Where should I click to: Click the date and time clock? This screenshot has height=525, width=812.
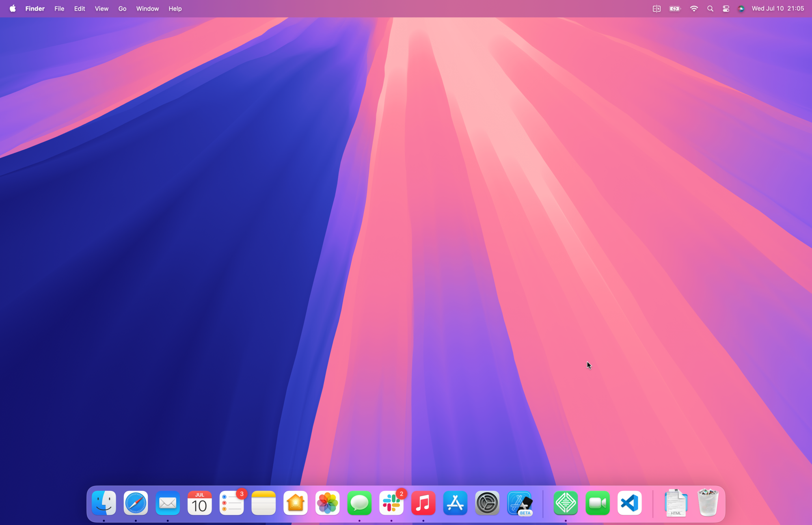777,9
